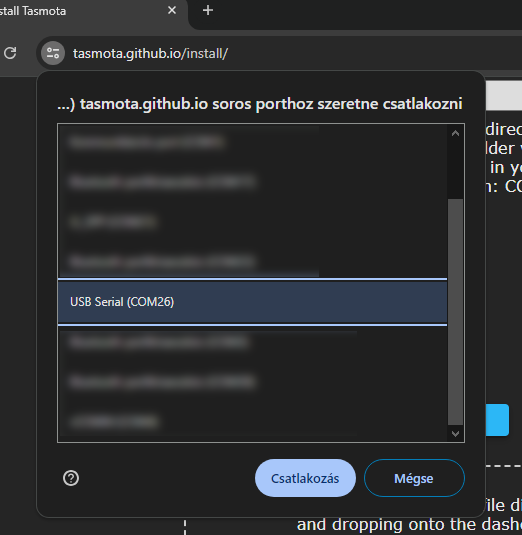Reload the Tasmota install page
Image resolution: width=522 pixels, height=535 pixels.
click(x=10, y=53)
